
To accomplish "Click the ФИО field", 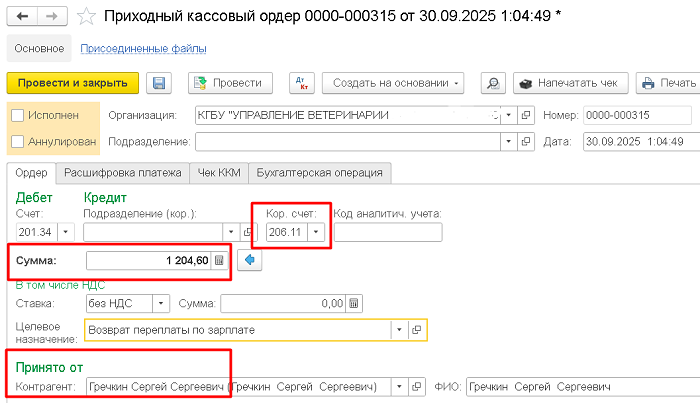I will [x=583, y=386].
